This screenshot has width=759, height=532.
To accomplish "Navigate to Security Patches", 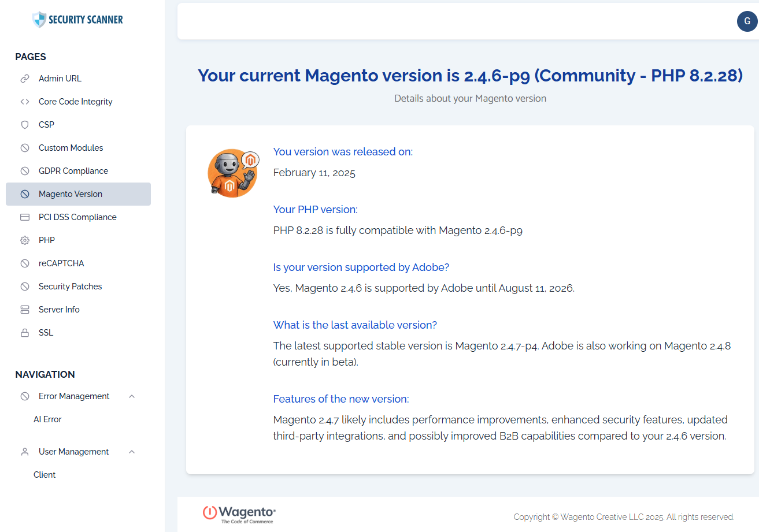I will (x=70, y=287).
